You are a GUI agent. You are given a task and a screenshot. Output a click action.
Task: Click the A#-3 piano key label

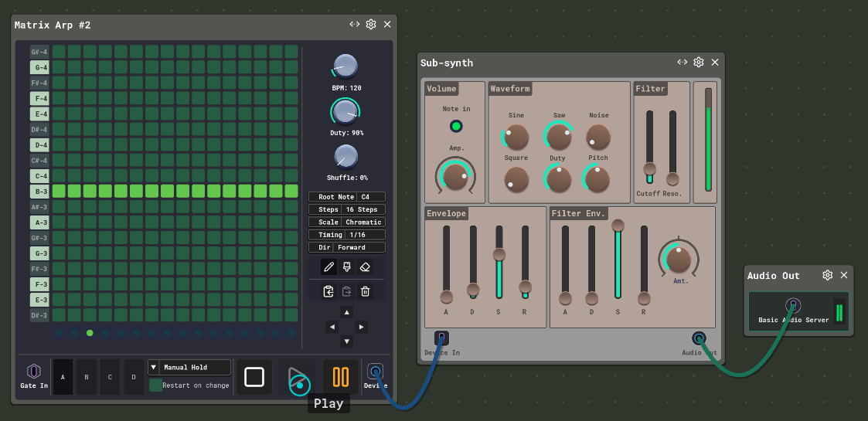[x=40, y=207]
